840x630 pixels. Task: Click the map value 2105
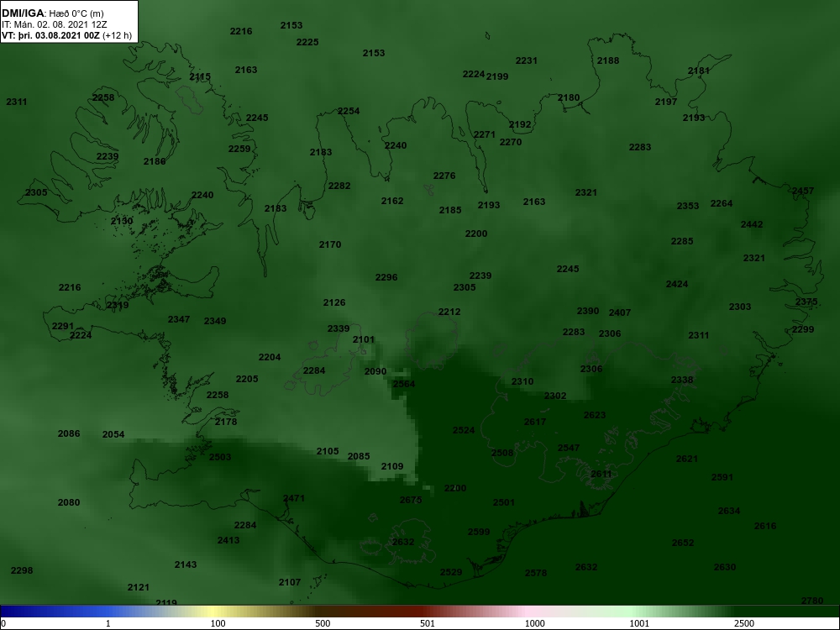tap(328, 452)
